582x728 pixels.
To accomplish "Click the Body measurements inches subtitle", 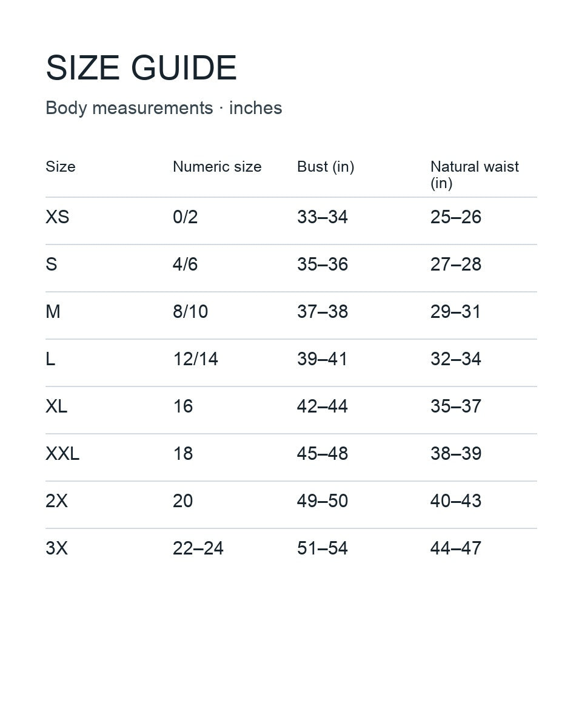I will [x=164, y=108].
